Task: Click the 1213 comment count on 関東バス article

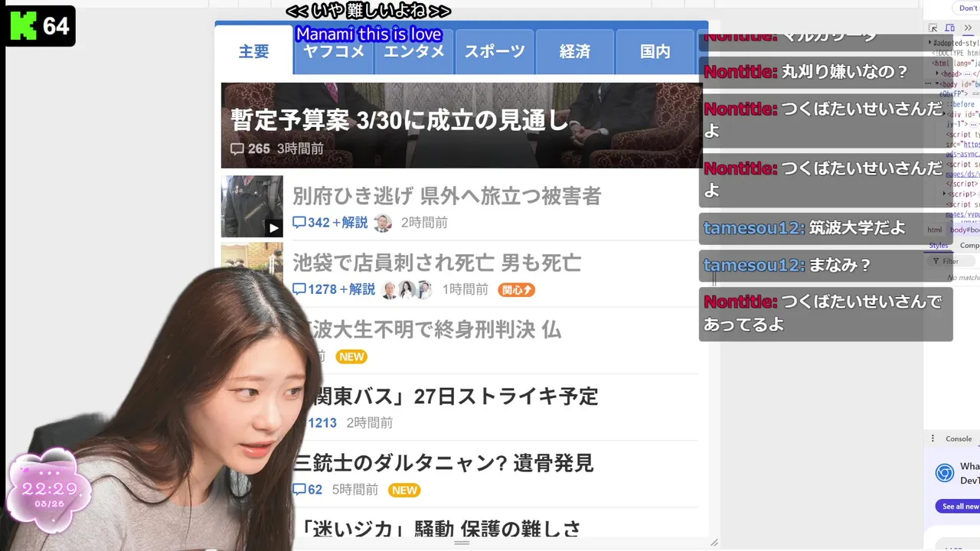Action: 322,422
